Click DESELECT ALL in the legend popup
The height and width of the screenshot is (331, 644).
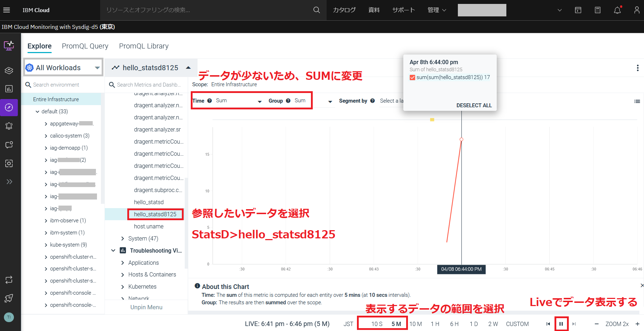(474, 105)
